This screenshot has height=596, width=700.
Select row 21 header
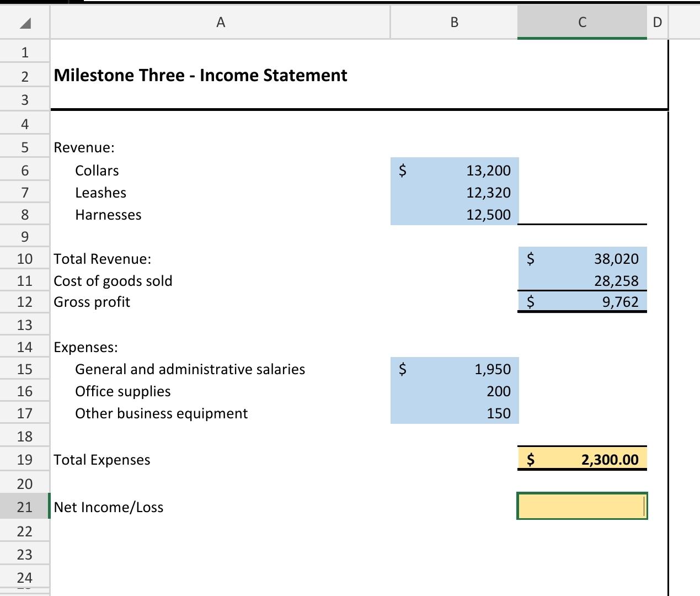click(24, 507)
